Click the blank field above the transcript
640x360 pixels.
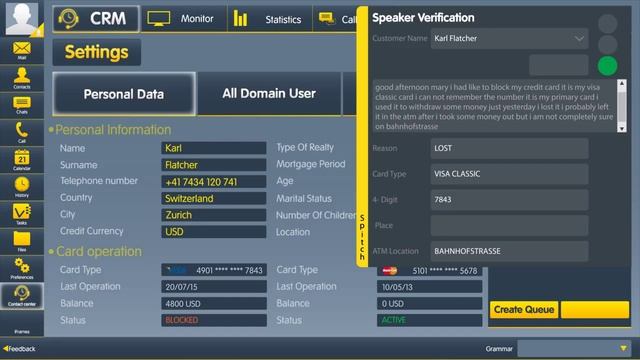pos(559,65)
